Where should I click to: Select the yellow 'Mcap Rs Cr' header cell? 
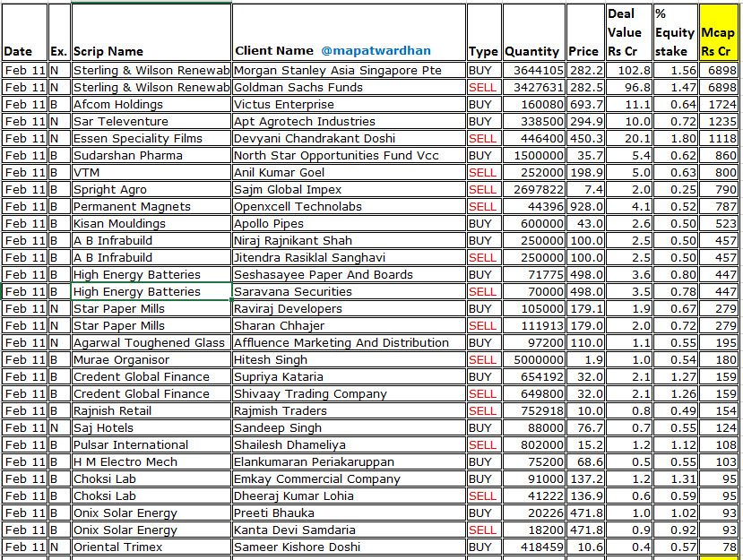[719, 32]
